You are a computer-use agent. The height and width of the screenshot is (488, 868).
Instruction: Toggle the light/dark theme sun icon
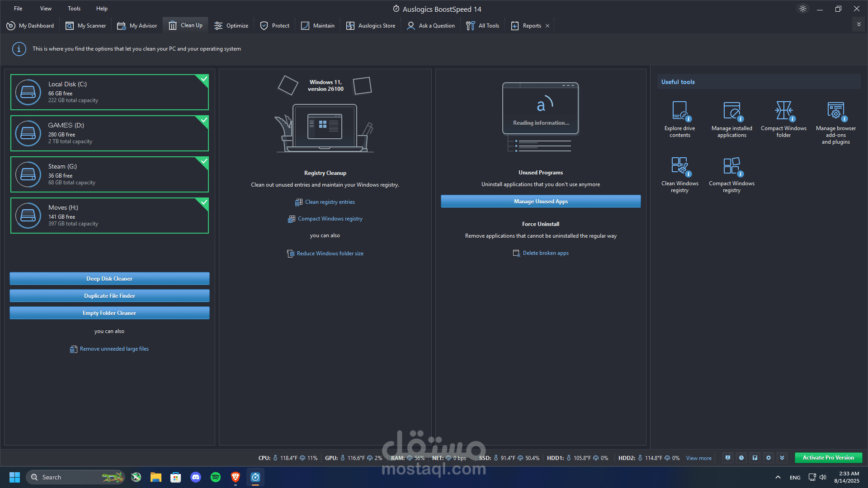click(803, 9)
